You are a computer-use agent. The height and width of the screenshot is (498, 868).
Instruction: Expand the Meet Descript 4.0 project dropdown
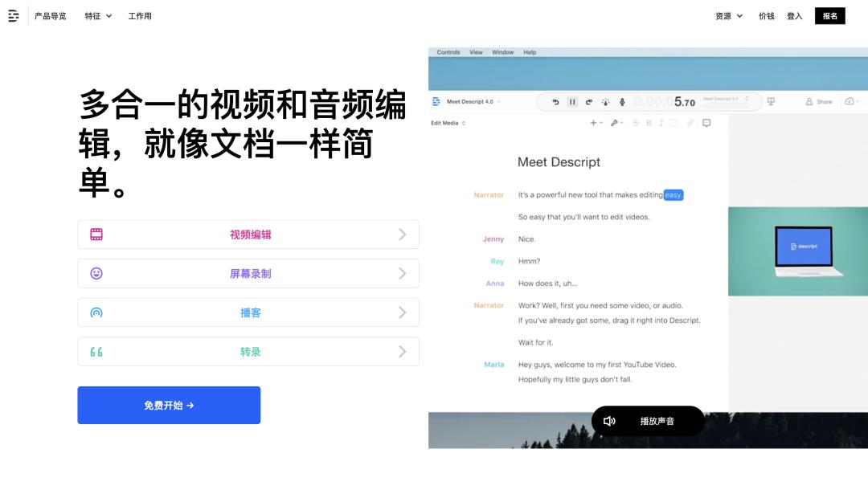[473, 101]
